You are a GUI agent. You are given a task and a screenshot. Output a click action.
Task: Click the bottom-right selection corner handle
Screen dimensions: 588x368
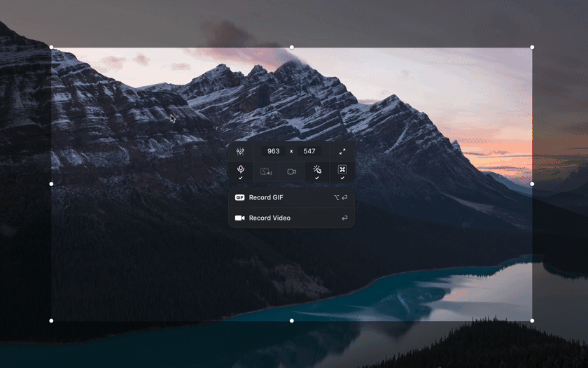click(x=532, y=321)
